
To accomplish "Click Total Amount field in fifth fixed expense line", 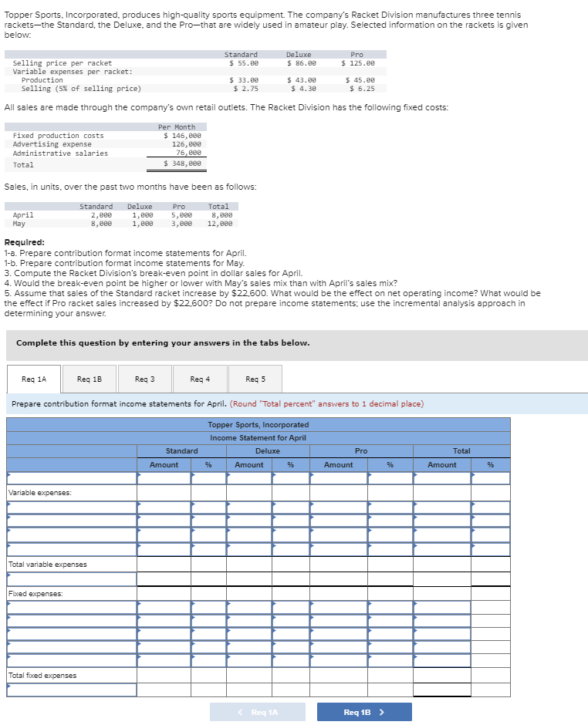I will (442, 661).
